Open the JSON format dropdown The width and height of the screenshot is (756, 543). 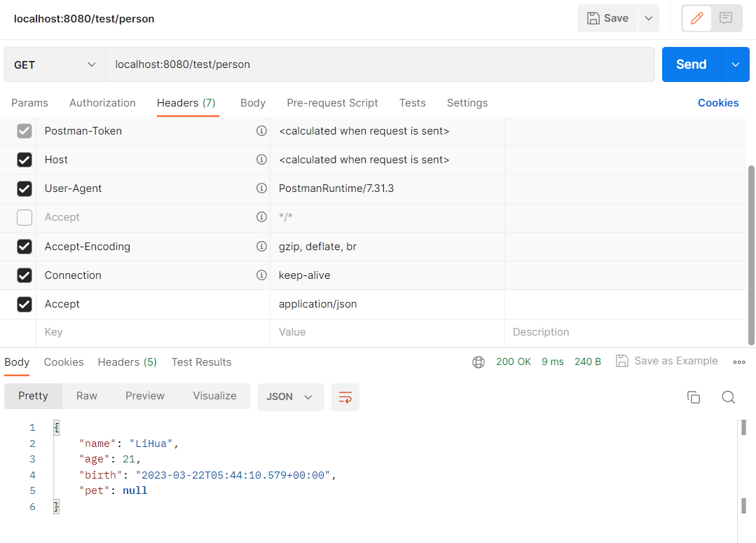[291, 397]
